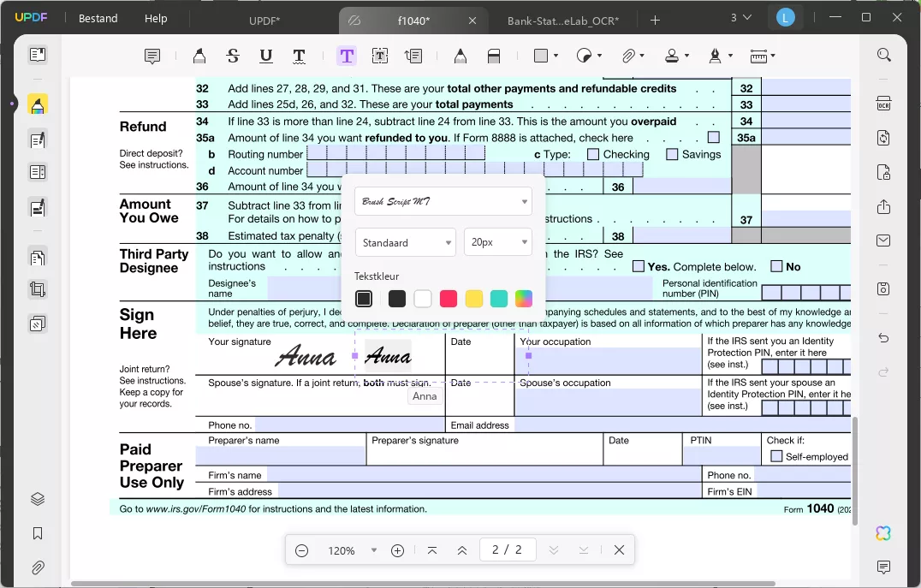
Task: Check the Savings account type box
Action: coord(672,154)
